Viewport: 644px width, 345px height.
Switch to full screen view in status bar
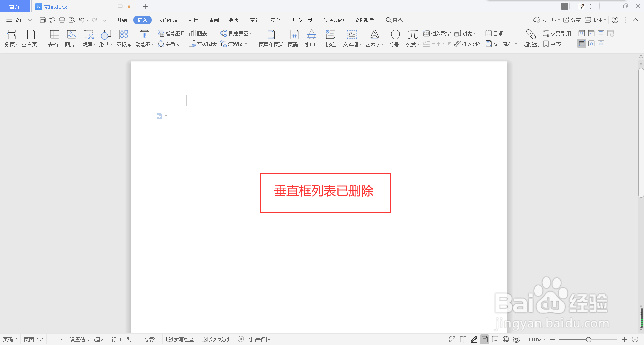click(452, 339)
